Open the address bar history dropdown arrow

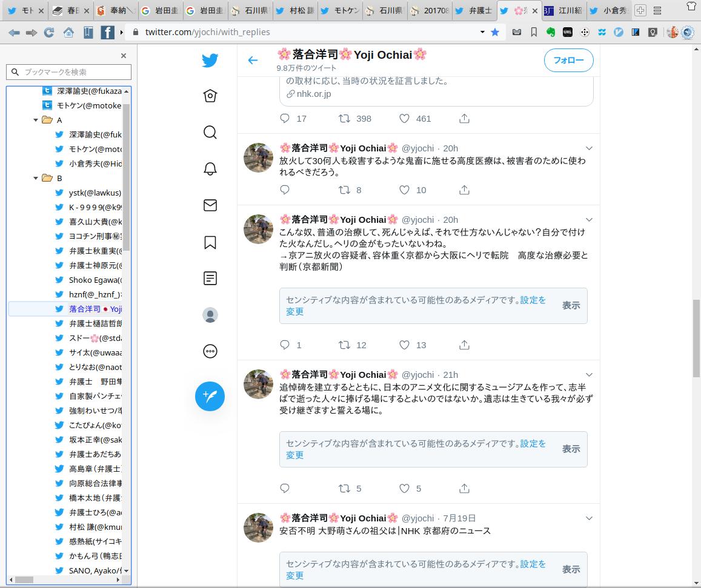pyautogui.click(x=482, y=32)
